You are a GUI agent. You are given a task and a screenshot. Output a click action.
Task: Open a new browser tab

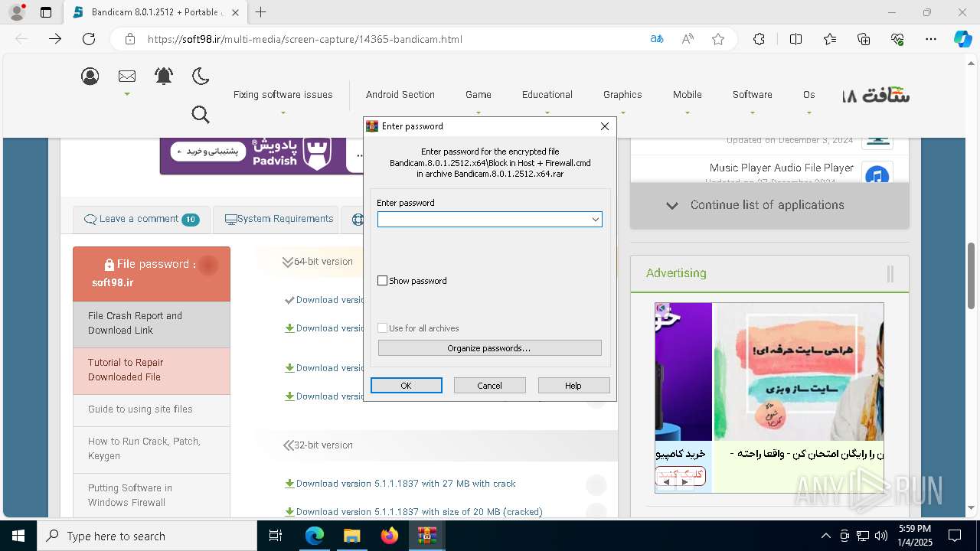(261, 12)
